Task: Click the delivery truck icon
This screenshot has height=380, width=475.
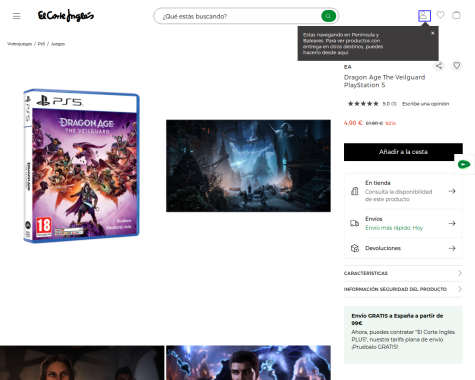Action: (x=354, y=223)
